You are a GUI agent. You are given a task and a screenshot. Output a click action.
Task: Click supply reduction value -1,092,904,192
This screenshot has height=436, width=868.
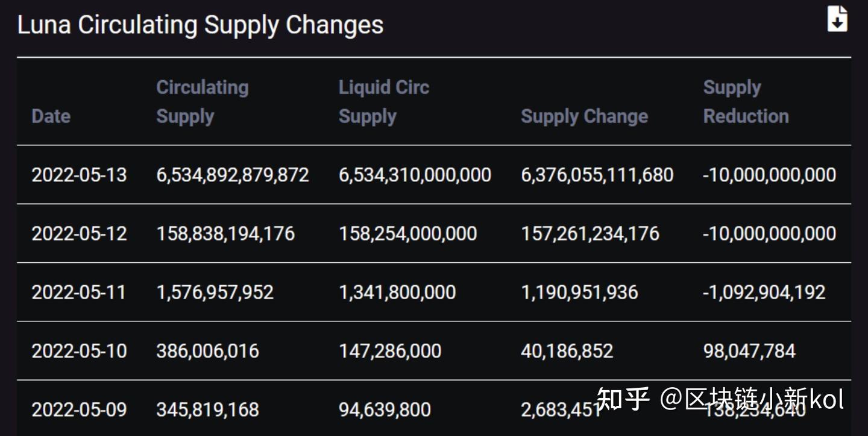click(x=764, y=292)
